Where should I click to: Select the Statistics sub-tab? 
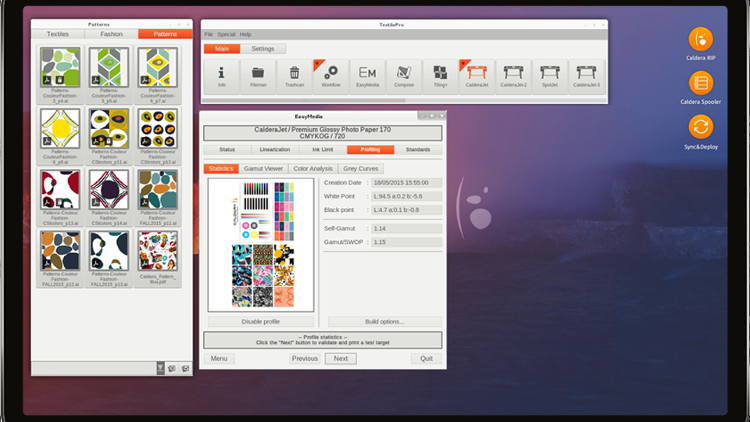coord(221,168)
